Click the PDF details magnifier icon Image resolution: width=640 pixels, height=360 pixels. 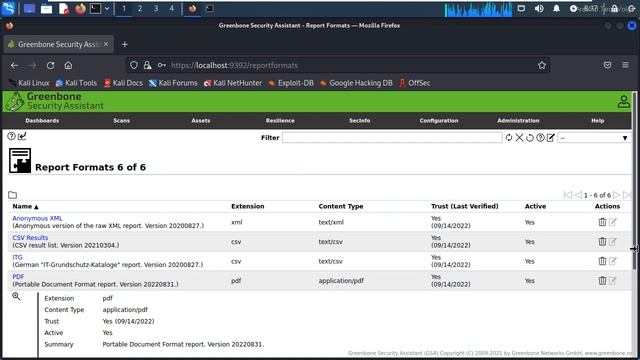tap(16, 296)
